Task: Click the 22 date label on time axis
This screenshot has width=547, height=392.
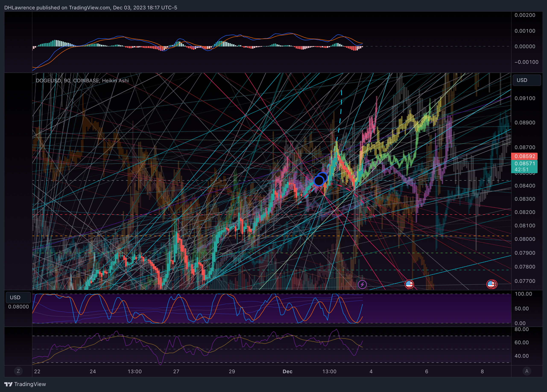Action: [x=37, y=371]
